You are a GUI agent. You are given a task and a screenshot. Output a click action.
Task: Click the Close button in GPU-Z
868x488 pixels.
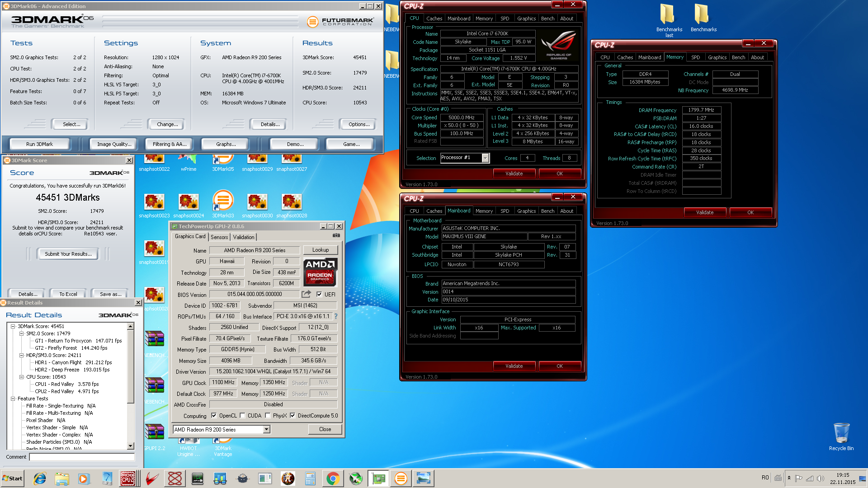tap(325, 429)
